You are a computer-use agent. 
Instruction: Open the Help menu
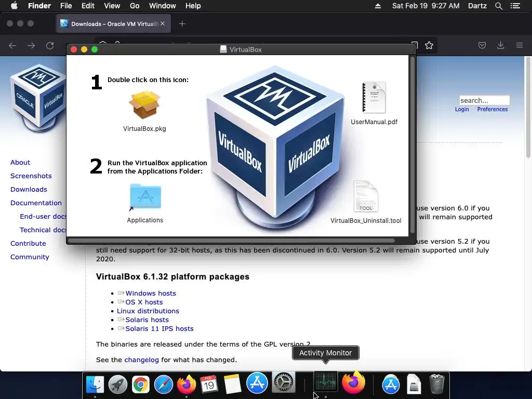click(x=193, y=6)
